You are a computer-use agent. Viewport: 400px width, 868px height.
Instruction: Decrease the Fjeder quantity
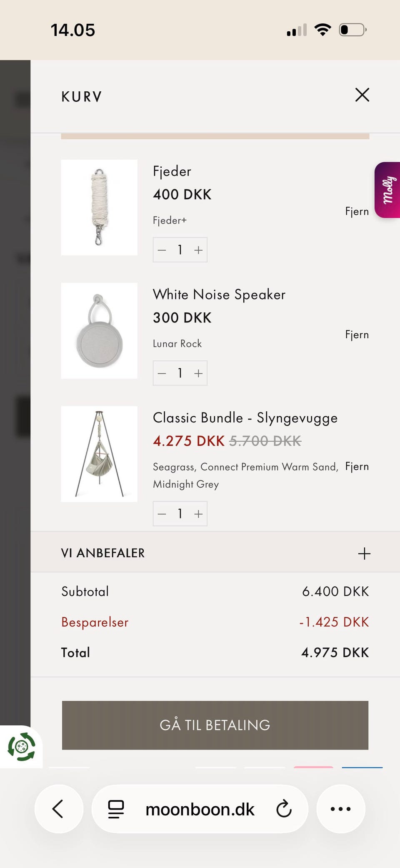[x=162, y=249]
